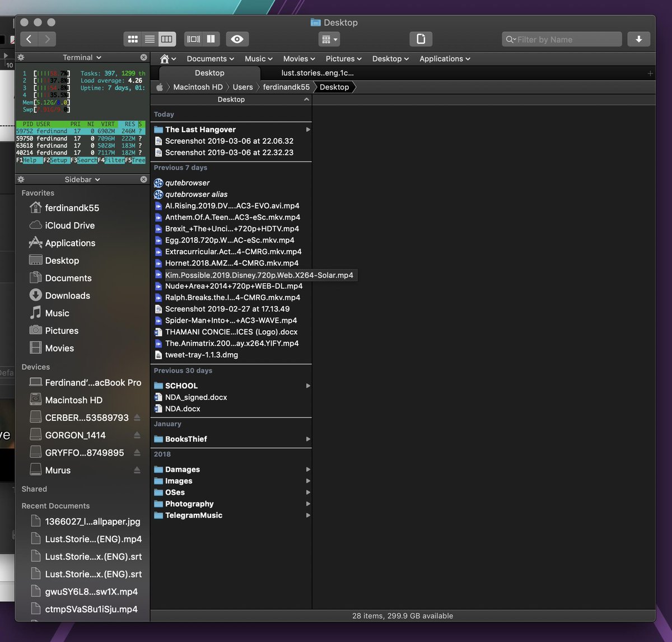672x642 pixels.
Task: Open the Terminal module title dropdown
Action: coord(82,58)
